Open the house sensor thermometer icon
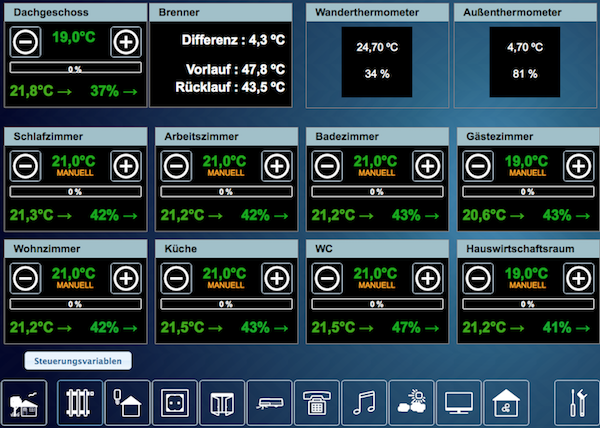The image size is (600, 428). point(127,403)
